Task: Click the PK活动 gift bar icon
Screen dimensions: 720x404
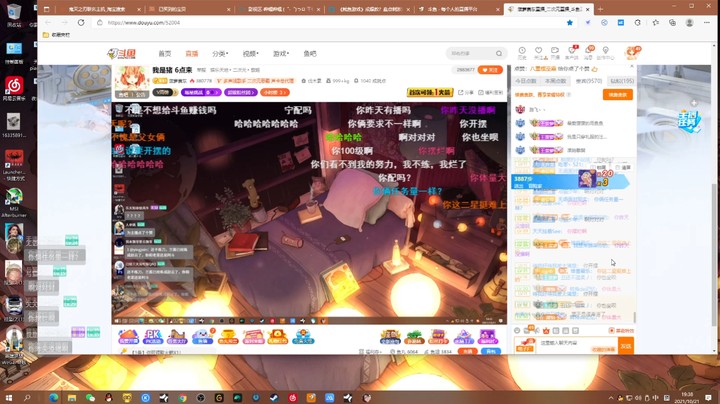Action: pyautogui.click(x=153, y=337)
